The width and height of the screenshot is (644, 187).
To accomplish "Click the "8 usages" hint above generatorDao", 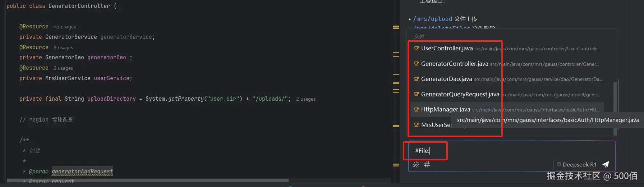I will (63, 47).
